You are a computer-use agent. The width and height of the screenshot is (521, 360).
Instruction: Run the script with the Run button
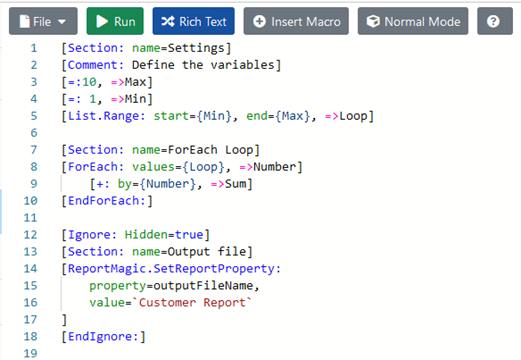115,21
